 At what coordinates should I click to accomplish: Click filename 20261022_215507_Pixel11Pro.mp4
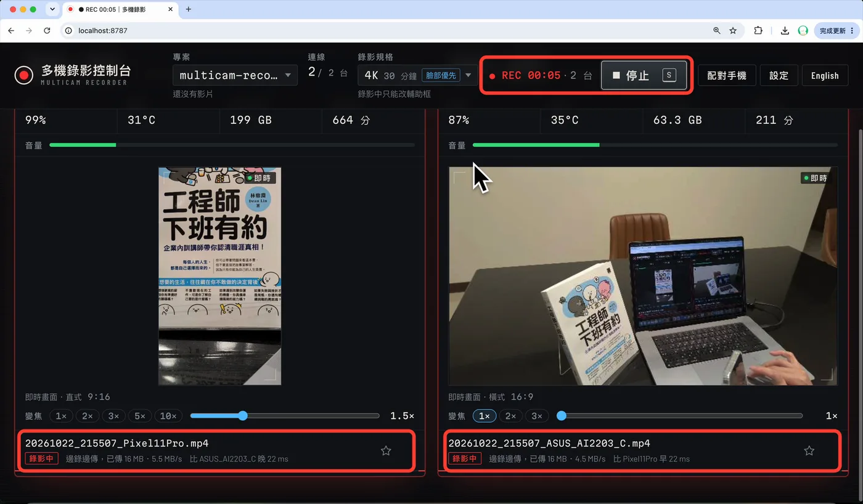117,443
